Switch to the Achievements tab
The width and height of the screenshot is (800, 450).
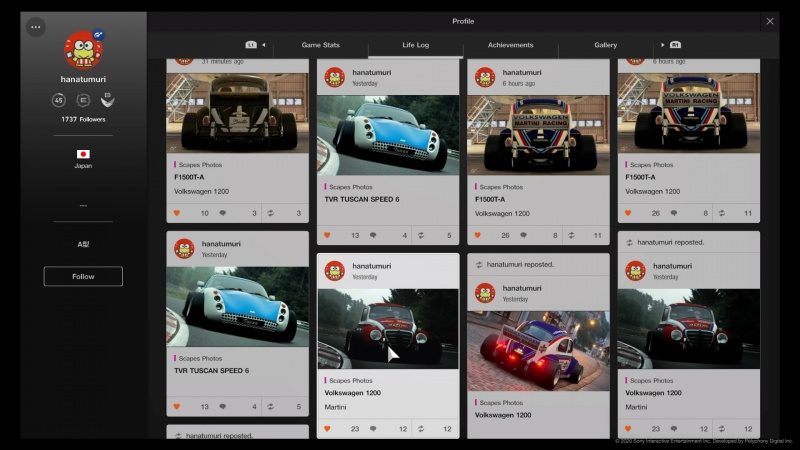[x=510, y=45]
